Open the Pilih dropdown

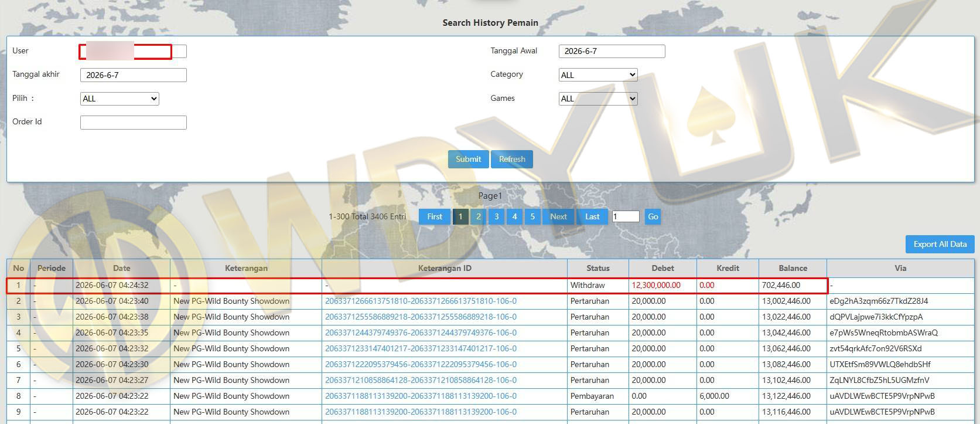(119, 99)
